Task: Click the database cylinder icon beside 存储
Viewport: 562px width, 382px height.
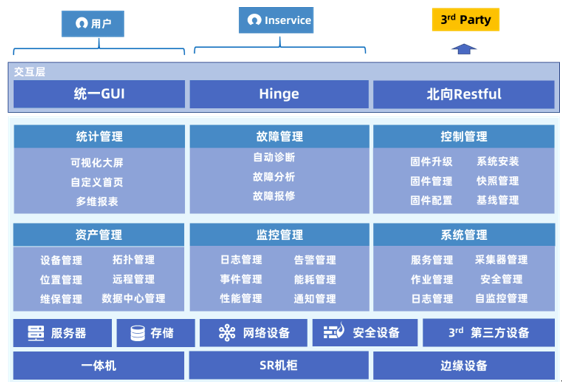Action: pos(138,333)
